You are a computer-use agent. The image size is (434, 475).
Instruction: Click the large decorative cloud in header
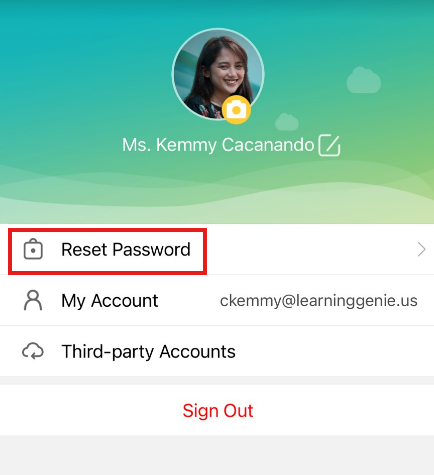click(364, 80)
